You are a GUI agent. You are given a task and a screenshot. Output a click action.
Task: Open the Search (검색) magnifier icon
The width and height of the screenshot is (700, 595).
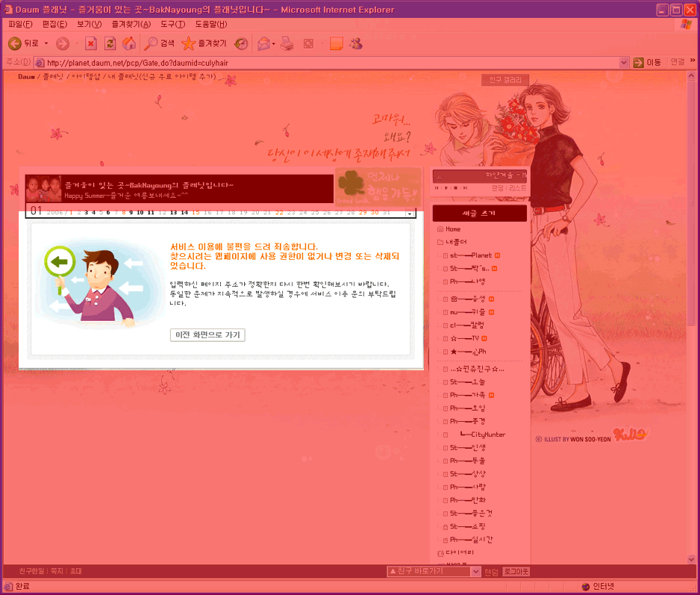coord(151,43)
